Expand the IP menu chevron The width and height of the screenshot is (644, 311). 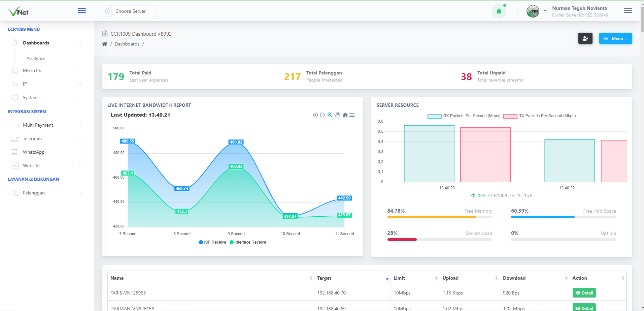(x=80, y=84)
